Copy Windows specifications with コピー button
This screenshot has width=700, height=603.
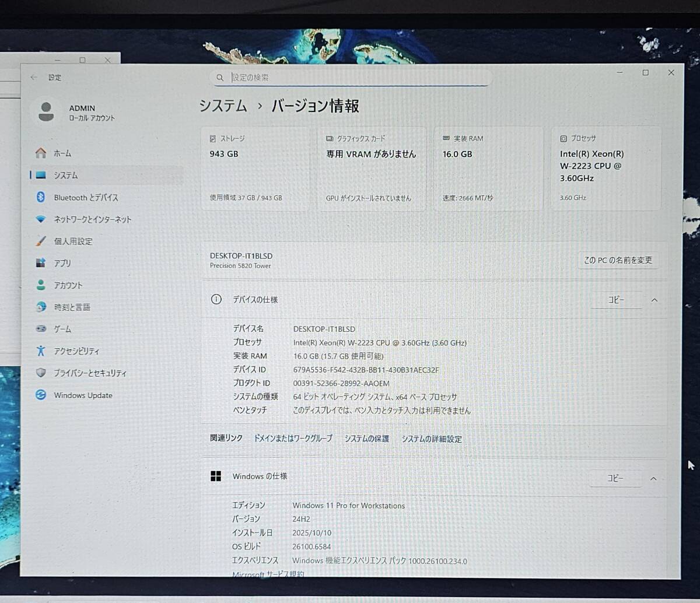tap(615, 478)
